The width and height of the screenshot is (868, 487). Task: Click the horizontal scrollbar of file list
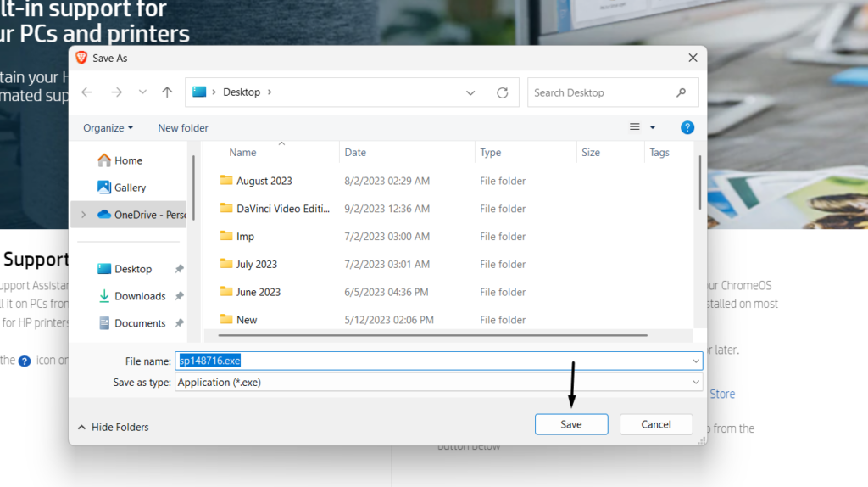[x=432, y=335]
